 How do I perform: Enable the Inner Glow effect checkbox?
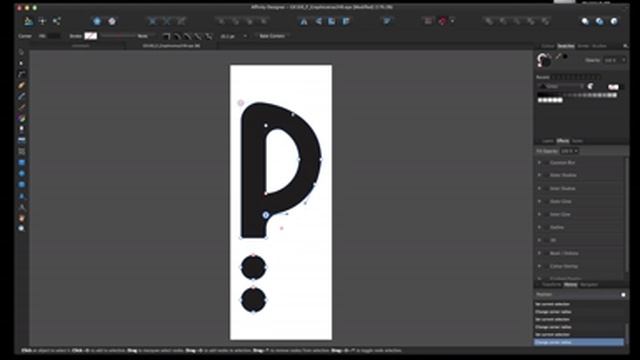(546, 214)
